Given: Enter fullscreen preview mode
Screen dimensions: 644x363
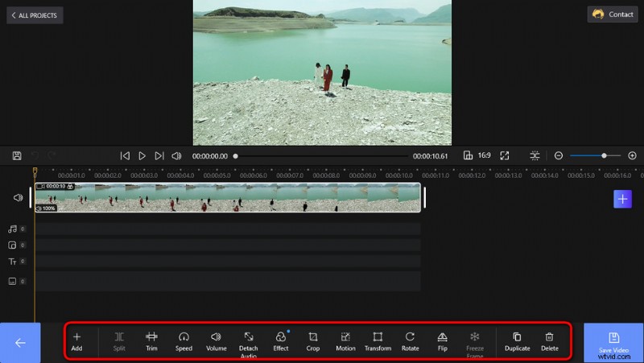Looking at the screenshot, I should tap(505, 155).
